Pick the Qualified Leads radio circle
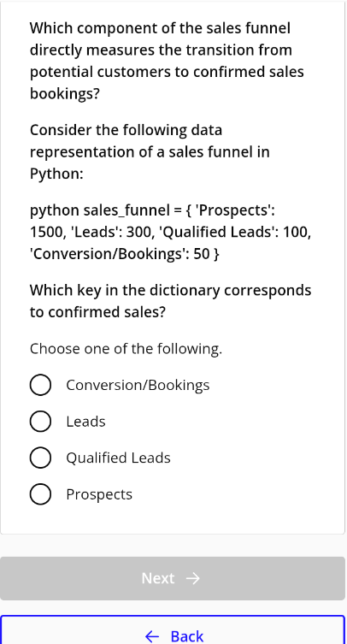 (x=40, y=458)
